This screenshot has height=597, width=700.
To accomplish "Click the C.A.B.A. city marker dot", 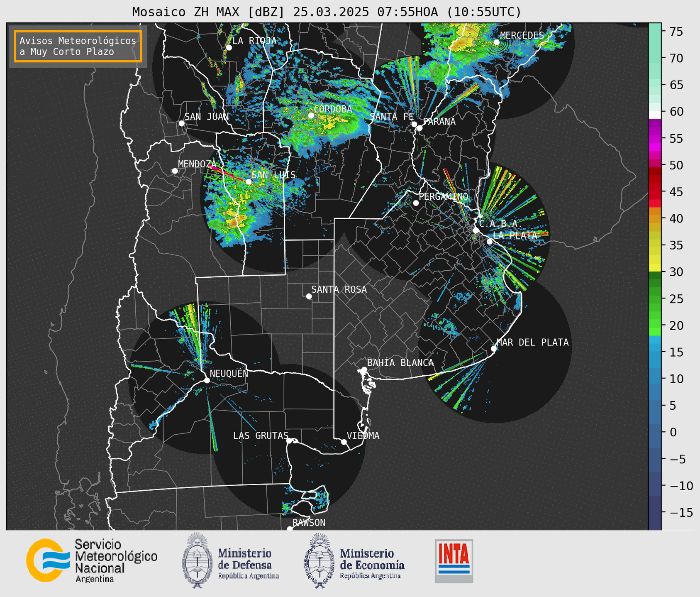I will 476,230.
